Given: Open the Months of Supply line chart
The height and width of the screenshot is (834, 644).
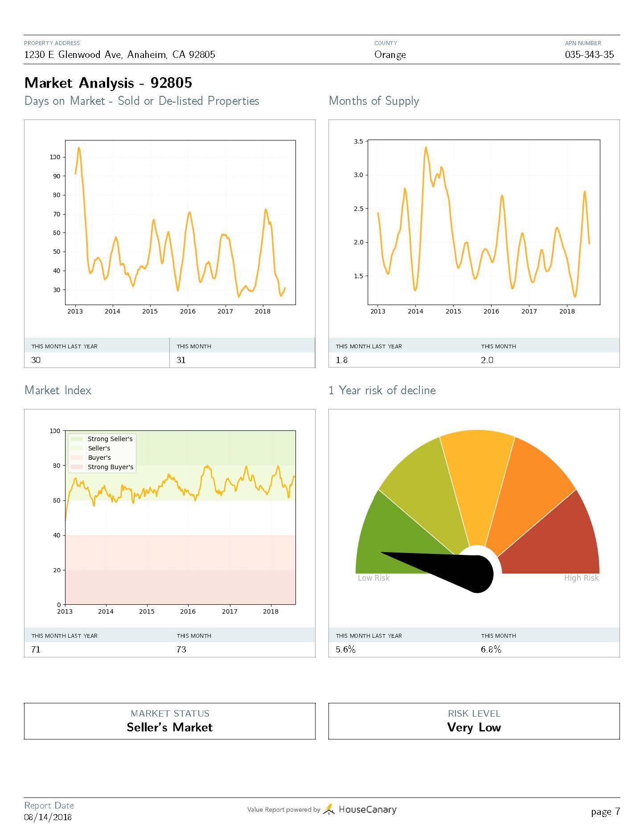Looking at the screenshot, I should coord(484,222).
